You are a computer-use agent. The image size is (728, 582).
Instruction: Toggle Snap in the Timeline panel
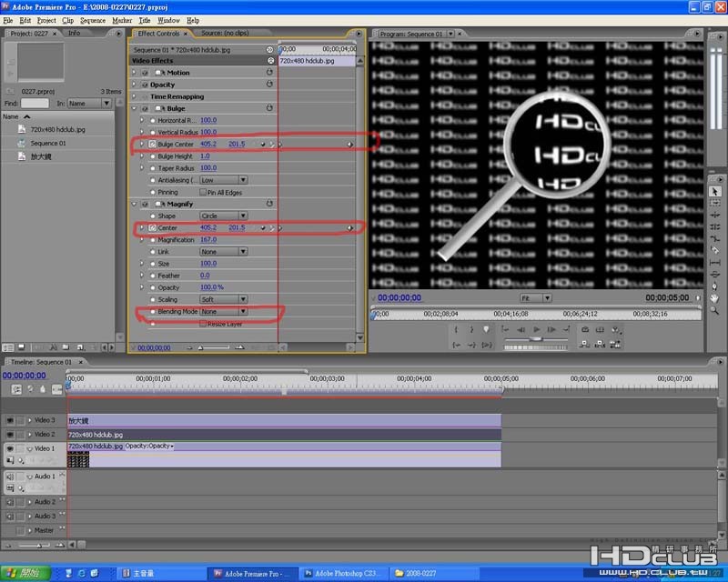click(16, 389)
